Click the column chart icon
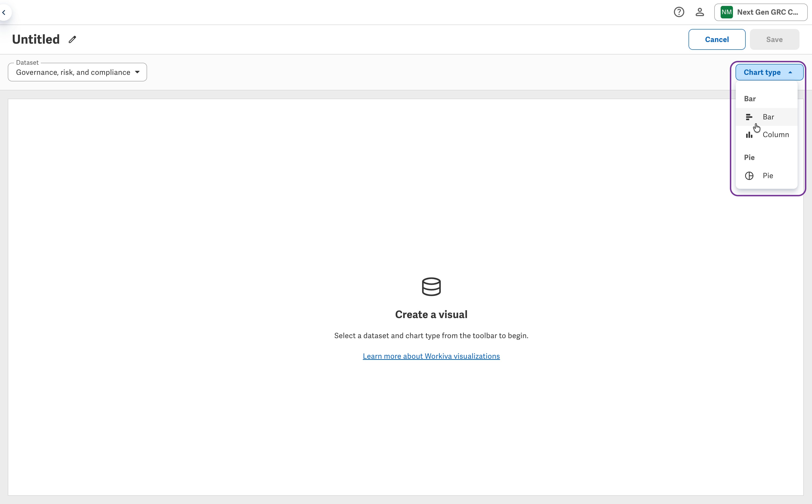Screen dimensions: 812x504 click(x=749, y=135)
